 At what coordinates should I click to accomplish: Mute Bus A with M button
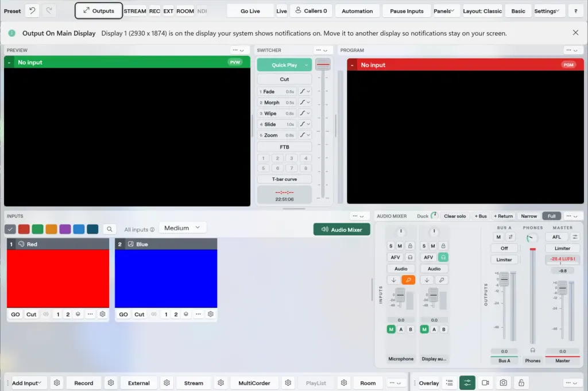[498, 237]
